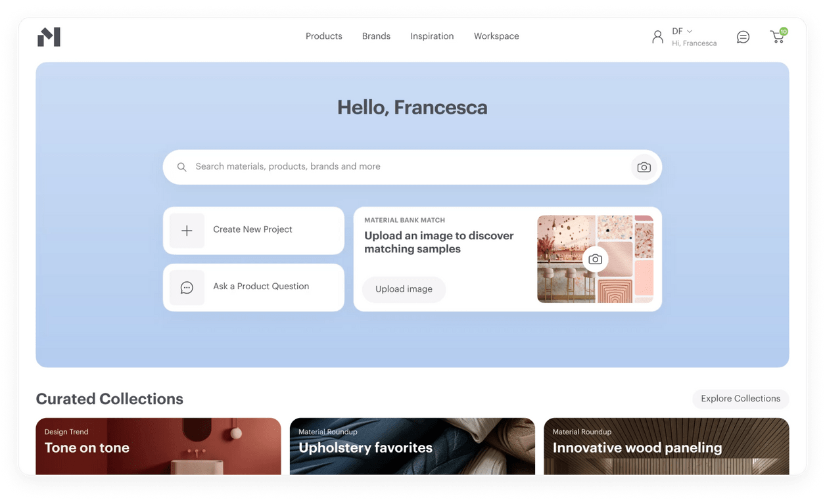Click the Explore Collections button
Viewport: 825px width, 504px height.
[x=740, y=399]
